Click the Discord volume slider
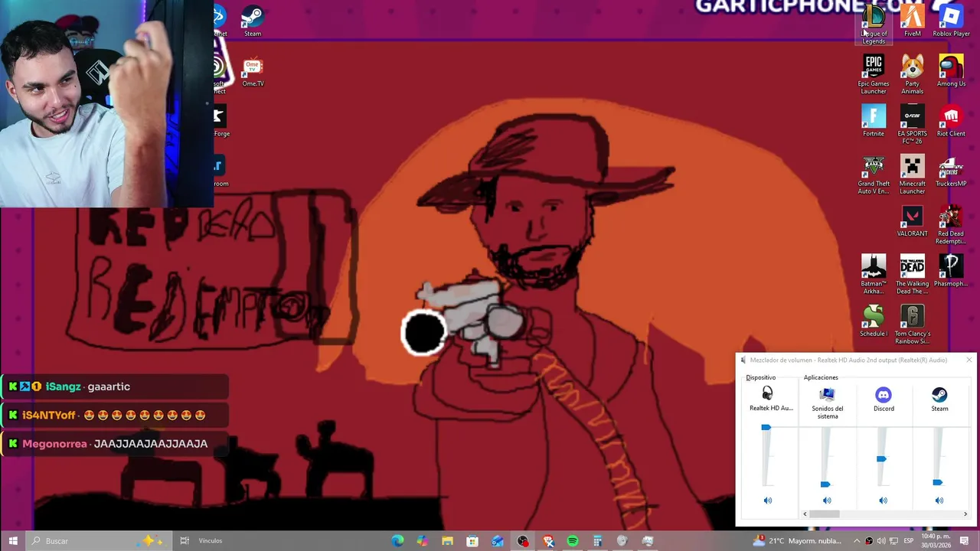980x551 pixels. 881,458
